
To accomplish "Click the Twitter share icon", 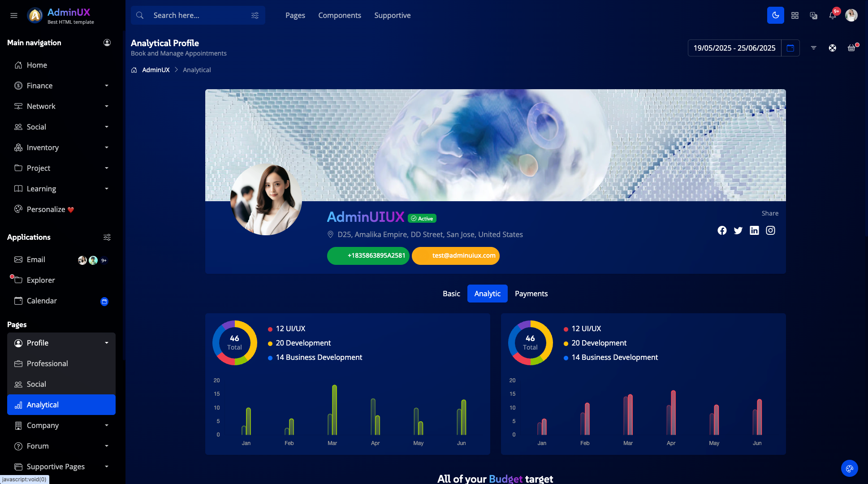I will point(738,230).
